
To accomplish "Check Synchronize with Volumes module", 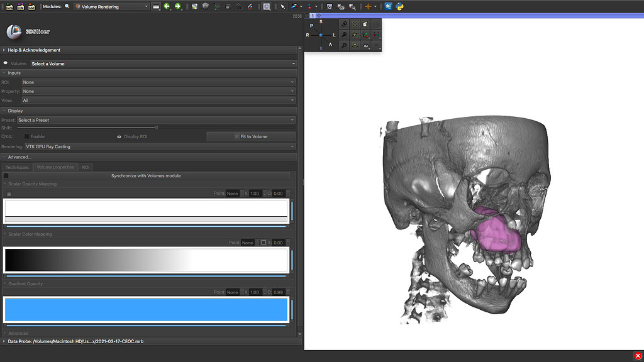I will [7, 177].
